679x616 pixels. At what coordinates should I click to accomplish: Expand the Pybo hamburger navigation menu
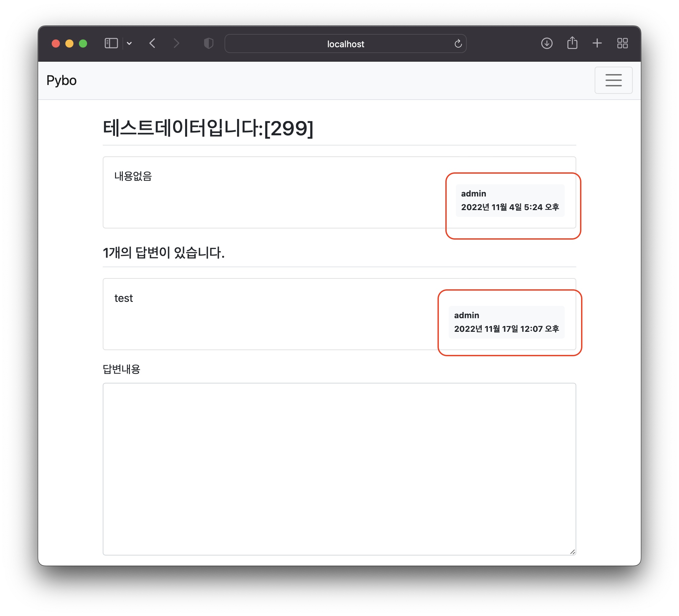[613, 80]
